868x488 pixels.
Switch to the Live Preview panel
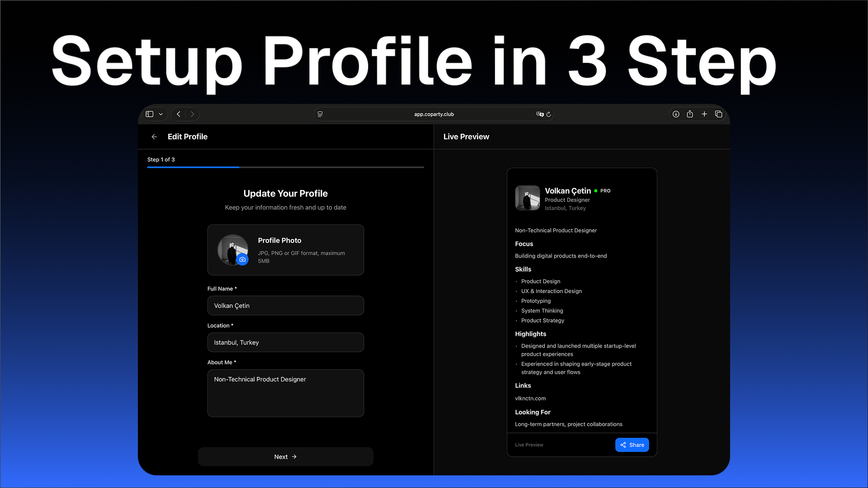(x=466, y=136)
